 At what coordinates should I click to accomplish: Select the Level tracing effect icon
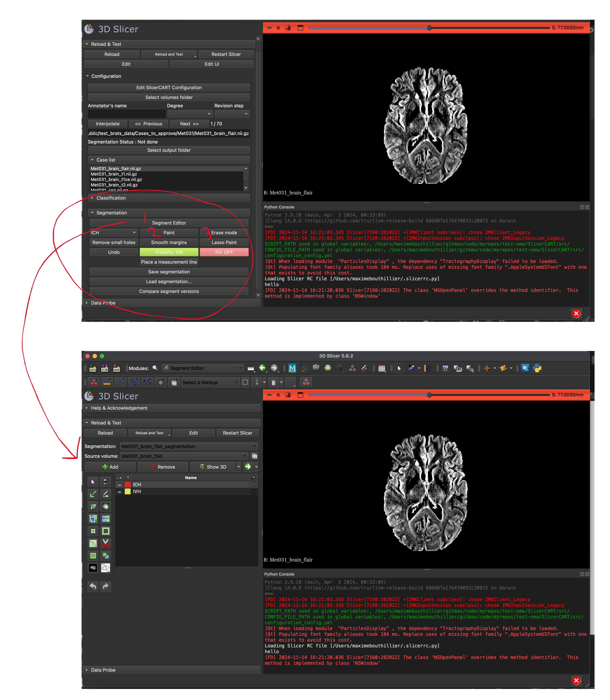click(106, 506)
